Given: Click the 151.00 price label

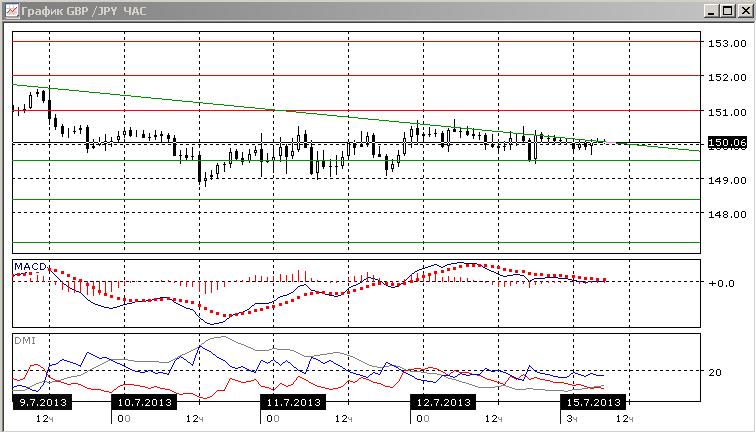Looking at the screenshot, I should 727,112.
